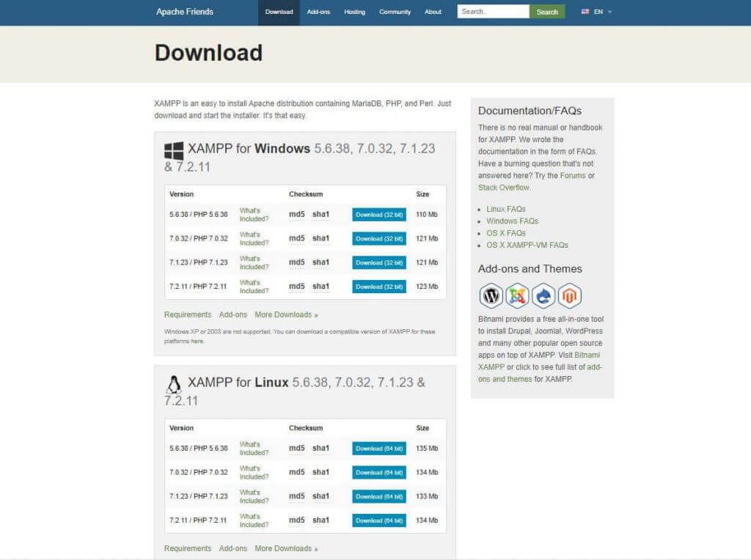View md5 checksum for Windows 7.2.11
The height and width of the screenshot is (560, 751).
click(x=296, y=286)
